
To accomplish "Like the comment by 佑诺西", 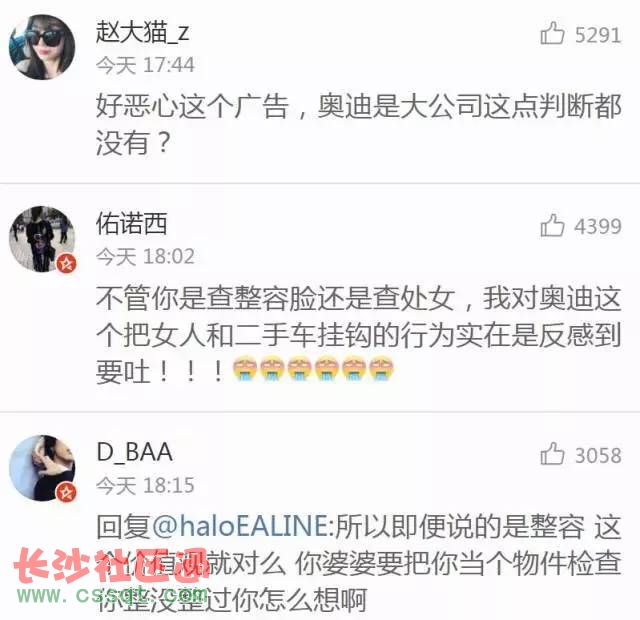I will [x=552, y=225].
